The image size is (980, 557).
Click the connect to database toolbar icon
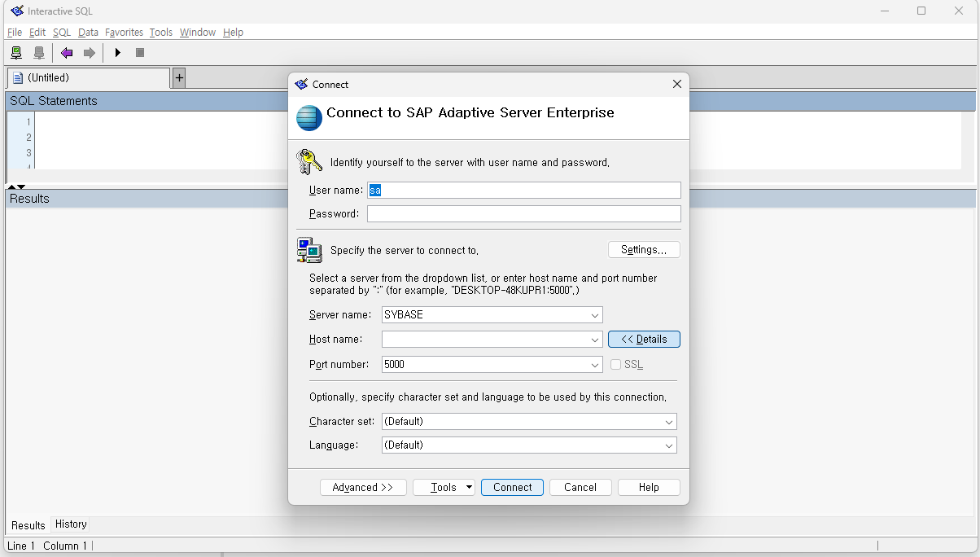(x=16, y=53)
